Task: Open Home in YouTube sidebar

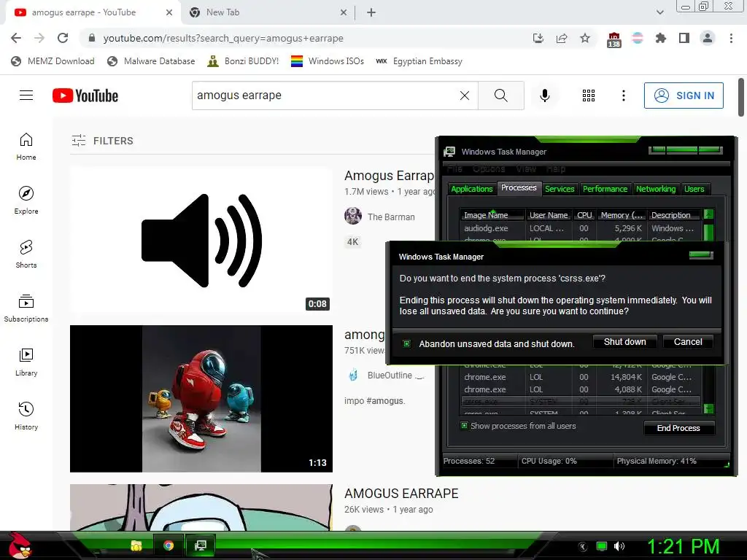Action: coord(26,146)
